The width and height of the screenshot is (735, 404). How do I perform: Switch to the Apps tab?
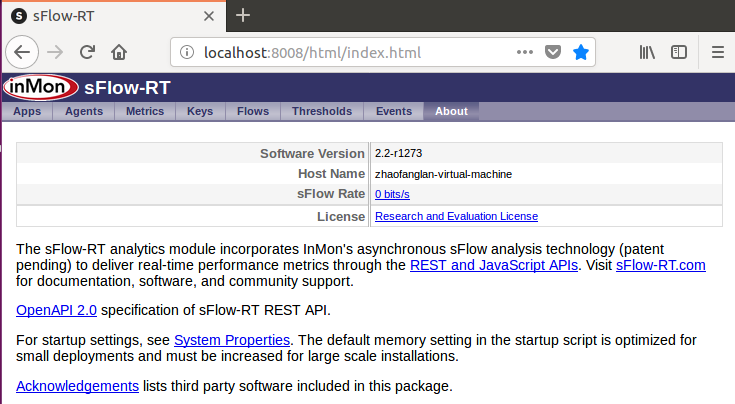[x=27, y=111]
